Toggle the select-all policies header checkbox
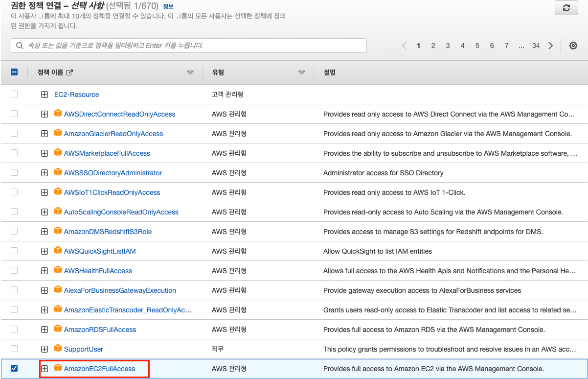 point(14,72)
